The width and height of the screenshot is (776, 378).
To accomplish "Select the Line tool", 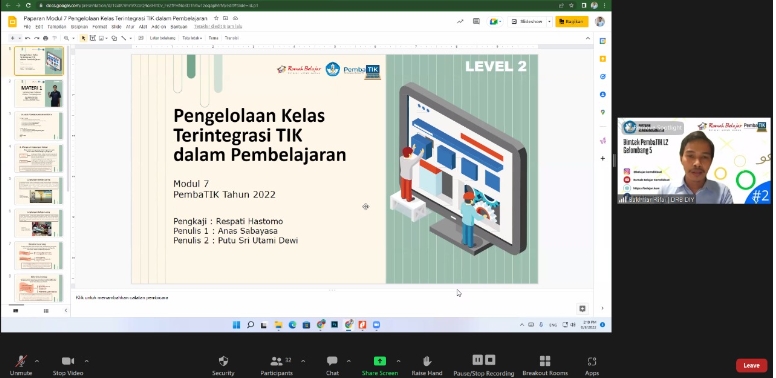I will click(x=124, y=38).
